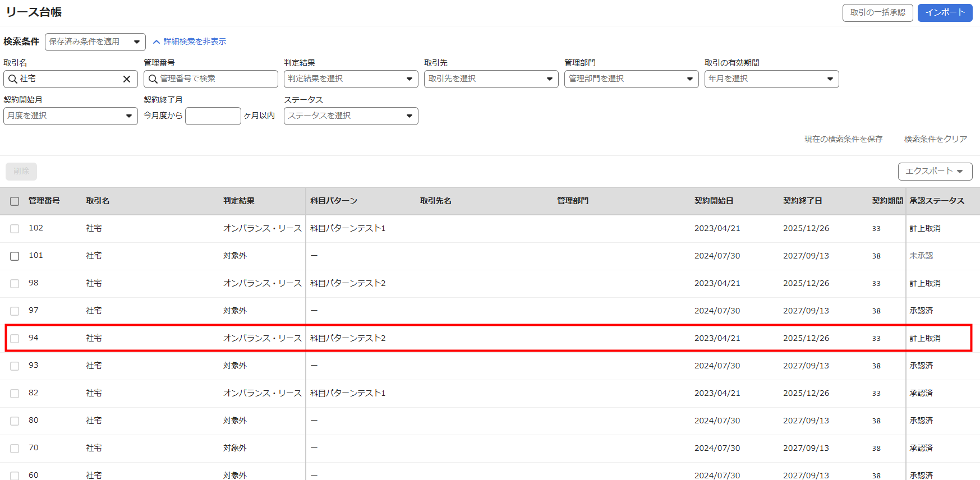This screenshot has width=980, height=480.
Task: Check the checkbox for row 101
Action: [15, 256]
